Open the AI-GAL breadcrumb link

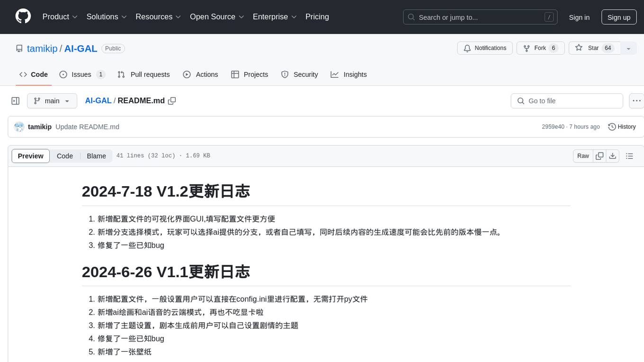(x=98, y=100)
